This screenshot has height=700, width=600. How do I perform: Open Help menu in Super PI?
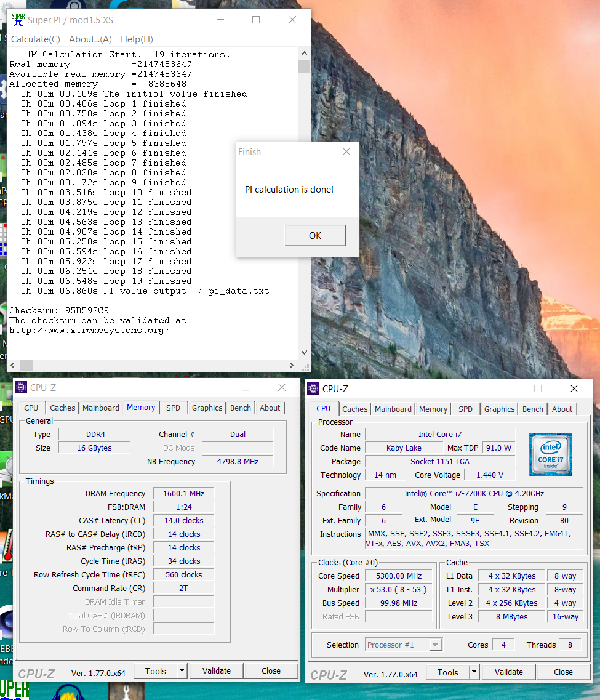pos(137,39)
